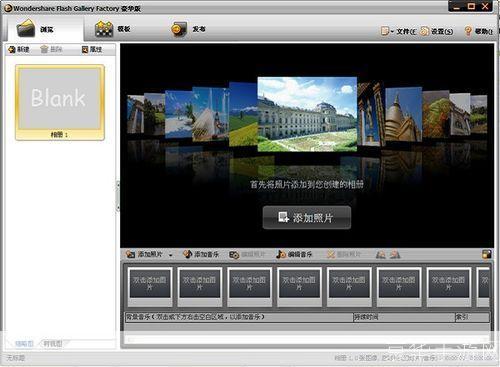Click 添加音乐 (Add Music) toolbar button

click(201, 254)
